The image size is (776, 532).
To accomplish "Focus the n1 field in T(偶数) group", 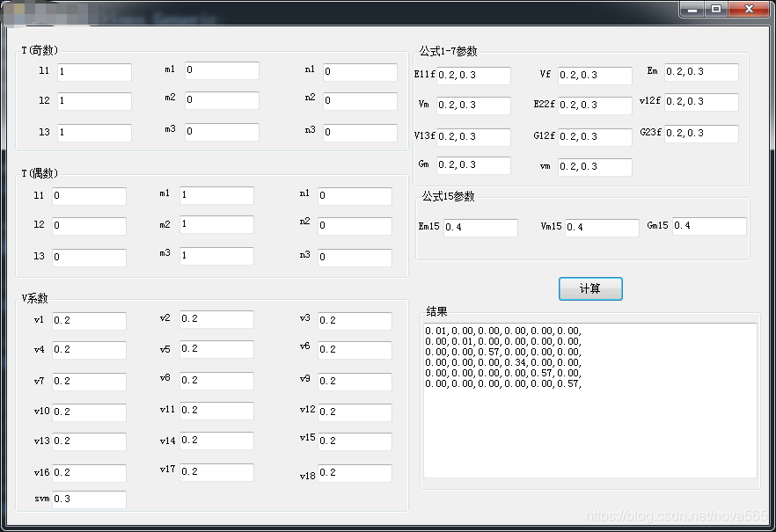I will 355,196.
